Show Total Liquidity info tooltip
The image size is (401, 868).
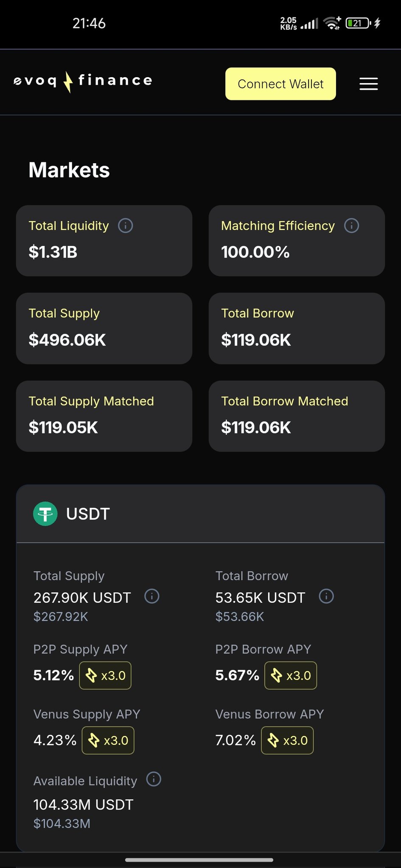click(125, 225)
